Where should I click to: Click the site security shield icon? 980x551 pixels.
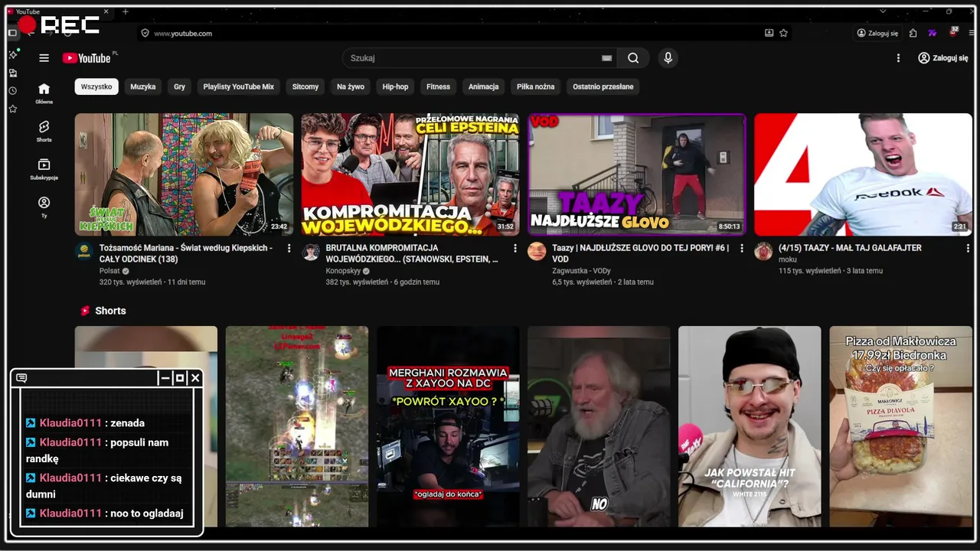[x=144, y=33]
